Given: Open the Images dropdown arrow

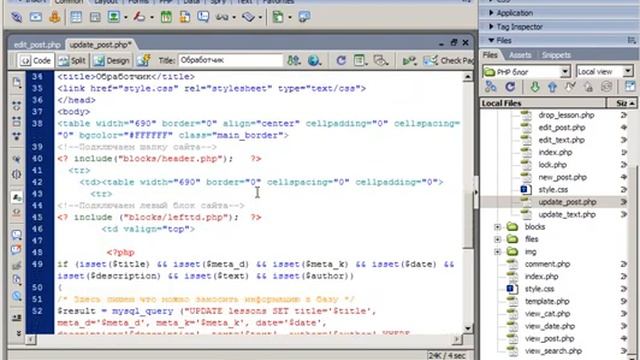Looking at the screenshot, I should coord(126,18).
